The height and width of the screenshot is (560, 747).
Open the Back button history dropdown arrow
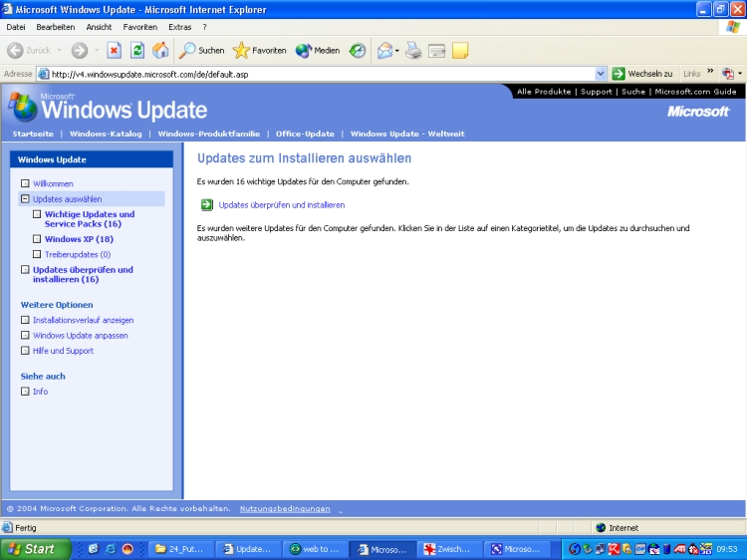tap(59, 51)
